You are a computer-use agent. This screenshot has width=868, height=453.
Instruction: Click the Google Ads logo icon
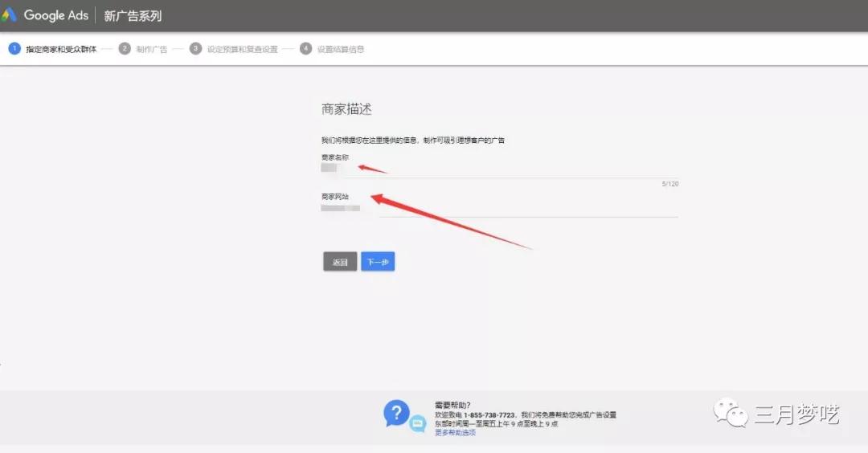pyautogui.click(x=9, y=15)
